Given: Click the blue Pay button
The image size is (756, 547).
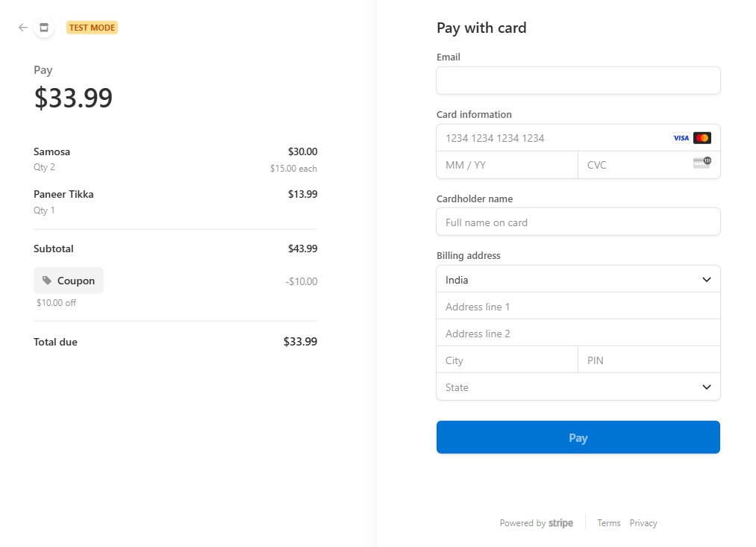Looking at the screenshot, I should click(578, 437).
